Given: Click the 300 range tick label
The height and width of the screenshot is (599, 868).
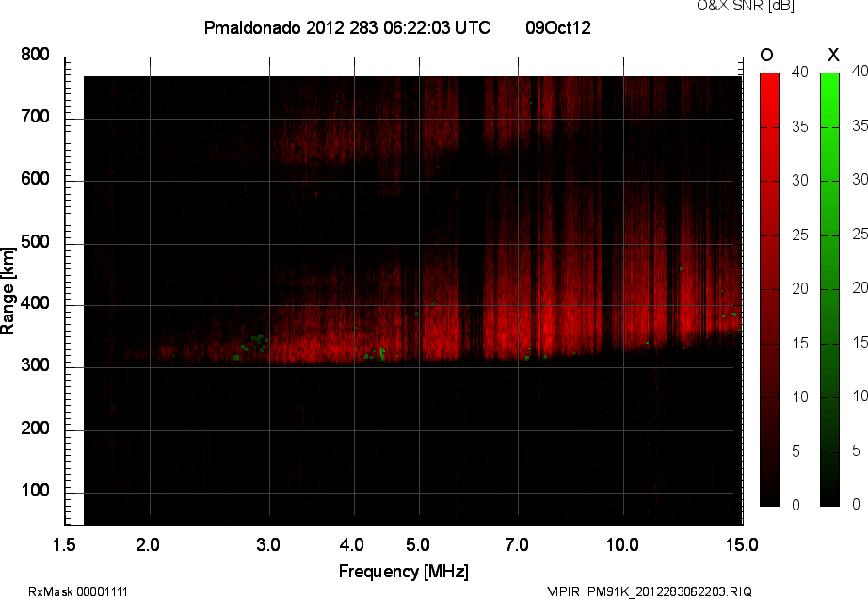Looking at the screenshot, I should coord(35,365).
